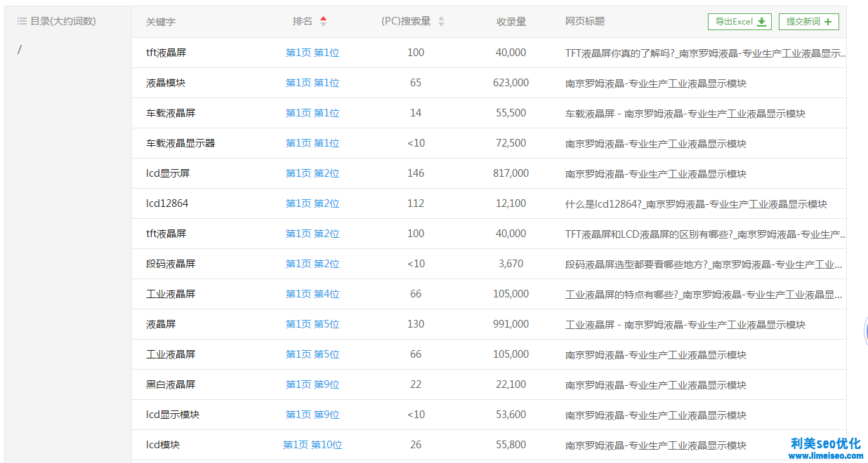This screenshot has height=463, width=868.
Task: Select keyword lcd模块
Action: pos(163,445)
